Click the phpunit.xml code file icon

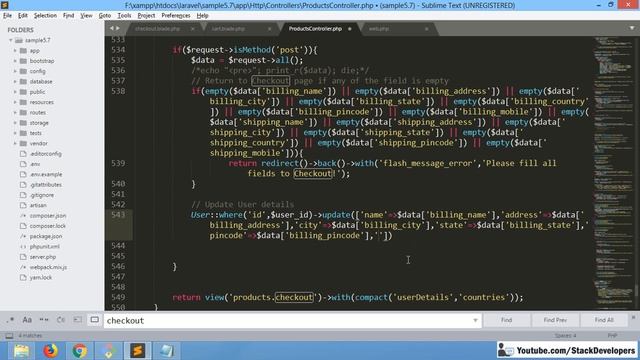(x=23, y=247)
